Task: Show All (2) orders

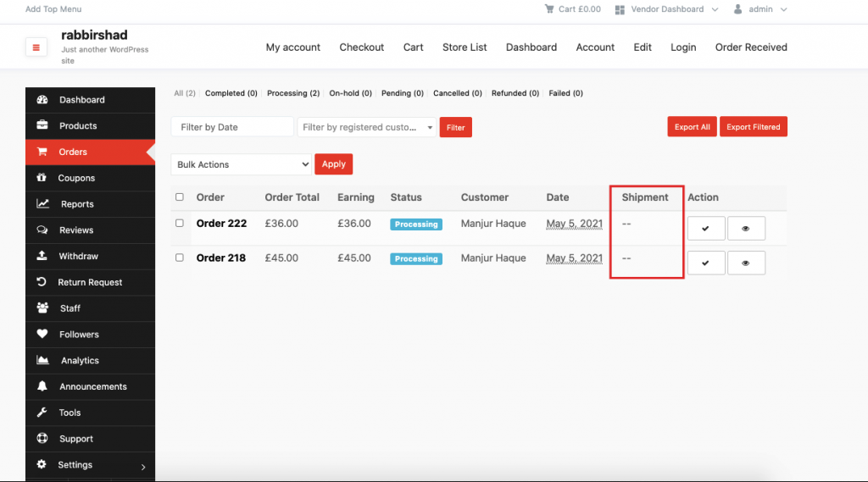Action: click(184, 93)
